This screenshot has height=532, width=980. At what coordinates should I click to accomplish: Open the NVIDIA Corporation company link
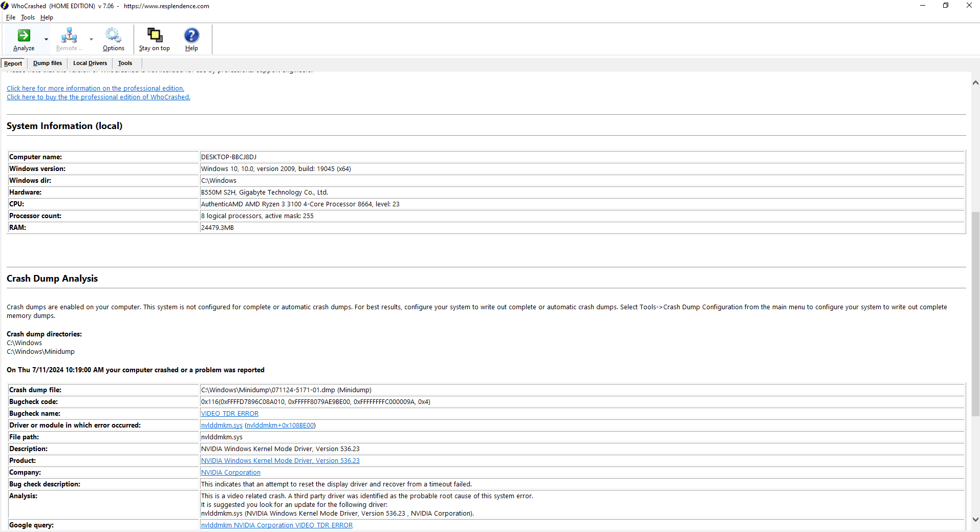(231, 473)
